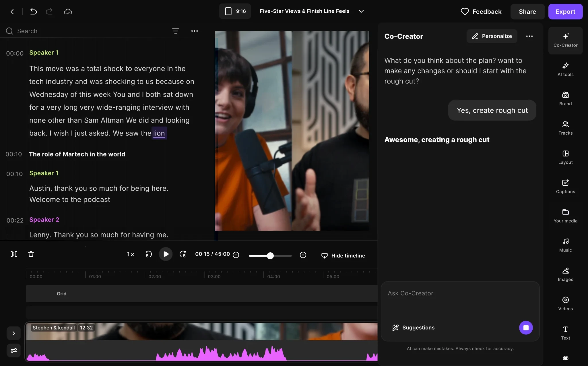Screen dimensions: 588x366
Task: Open the Co-Creator tab
Action: (565, 40)
